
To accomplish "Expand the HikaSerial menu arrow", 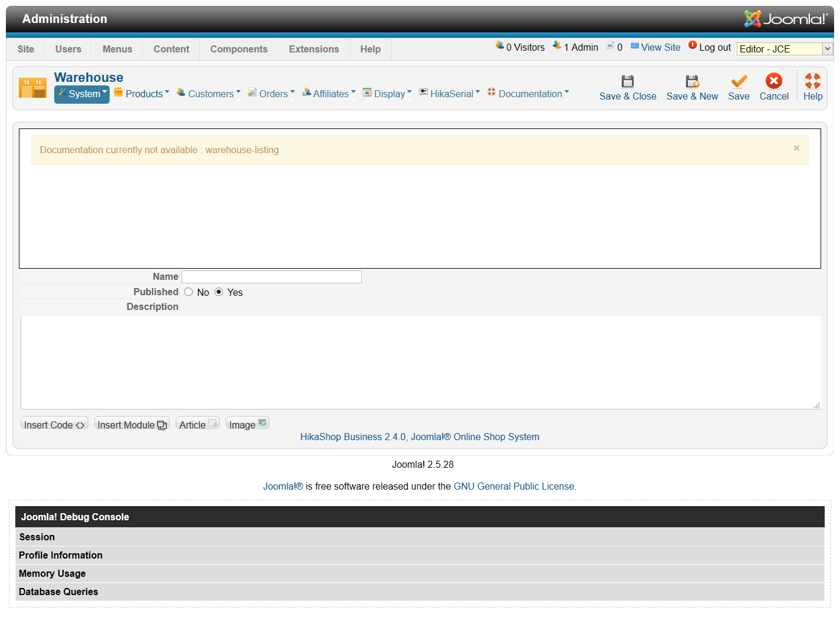I will [x=477, y=91].
